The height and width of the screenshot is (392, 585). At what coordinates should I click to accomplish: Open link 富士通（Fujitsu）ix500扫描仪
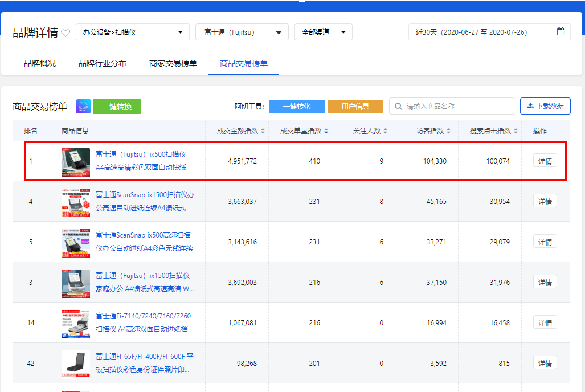(141, 161)
